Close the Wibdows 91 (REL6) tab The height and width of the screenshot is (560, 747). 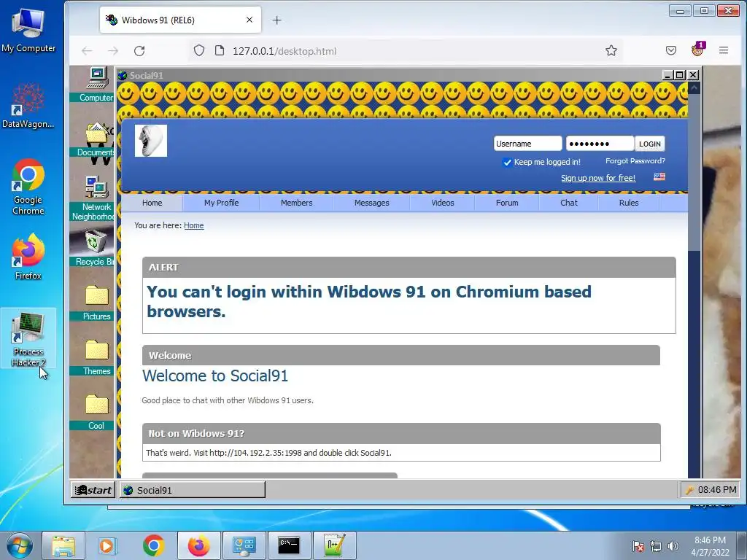[249, 20]
